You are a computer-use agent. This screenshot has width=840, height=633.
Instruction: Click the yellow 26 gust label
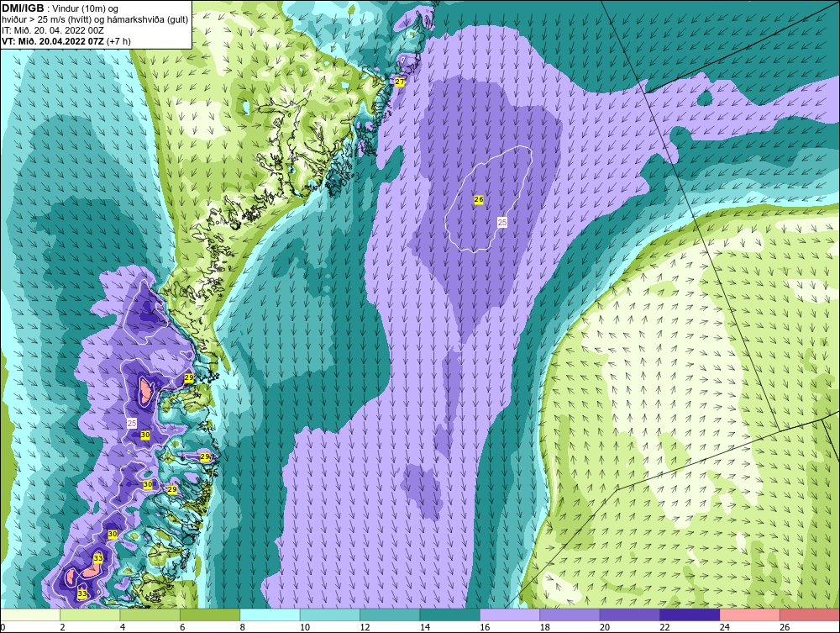(x=479, y=199)
